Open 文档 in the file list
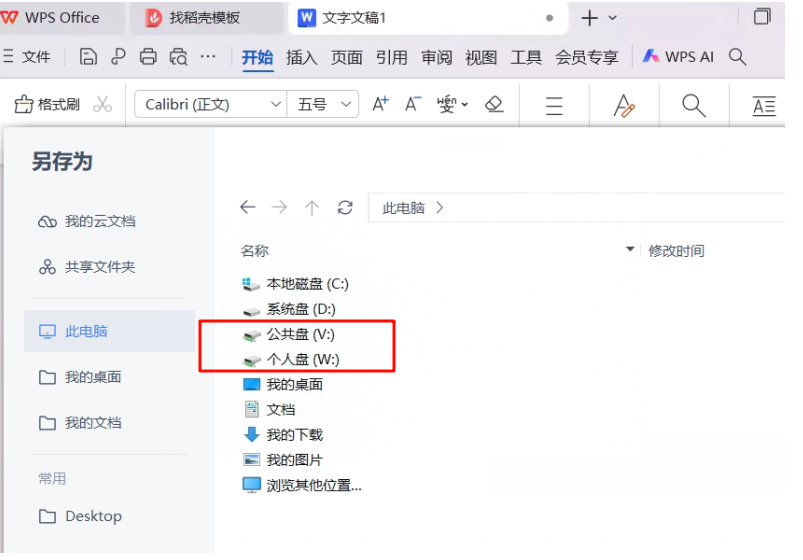The width and height of the screenshot is (803, 560). tap(269, 410)
